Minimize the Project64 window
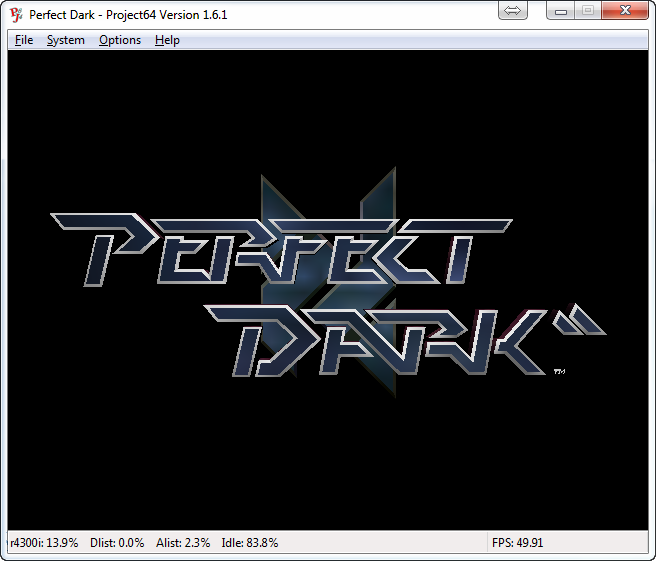Screen dimensions: 656x561 coord(561,10)
